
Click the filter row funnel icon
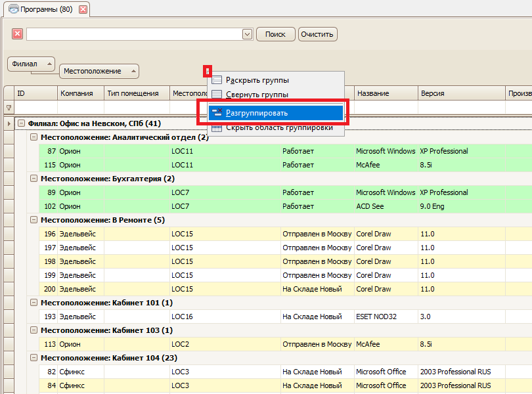pyautogui.click(x=9, y=108)
